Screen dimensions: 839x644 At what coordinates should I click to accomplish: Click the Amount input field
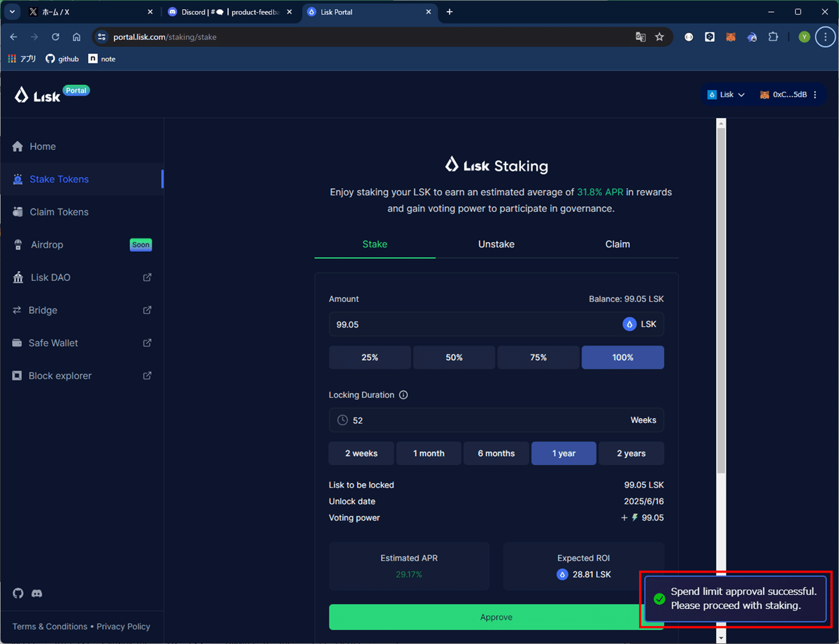click(x=496, y=324)
